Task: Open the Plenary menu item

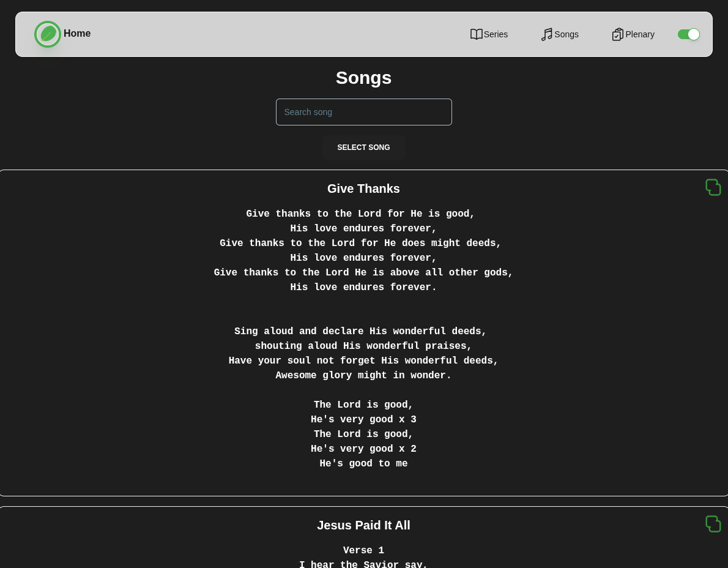Action: 640,34
